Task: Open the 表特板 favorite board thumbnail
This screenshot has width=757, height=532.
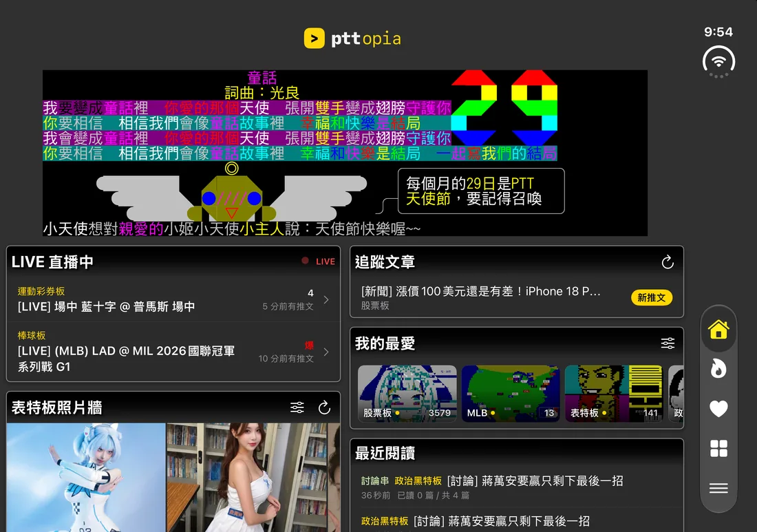Action: pyautogui.click(x=614, y=394)
